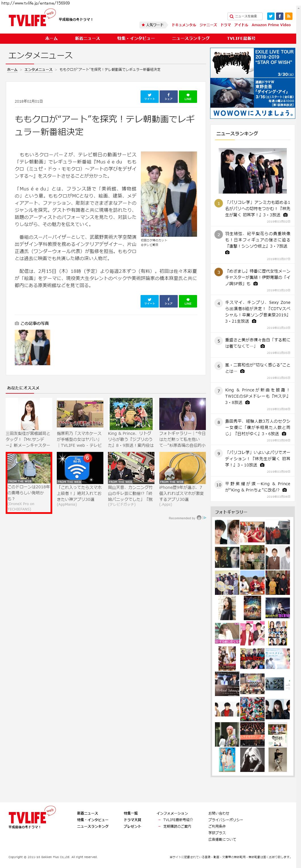Open the drone recommended article thumbnail
This screenshot has height=868, width=301.
click(x=29, y=468)
